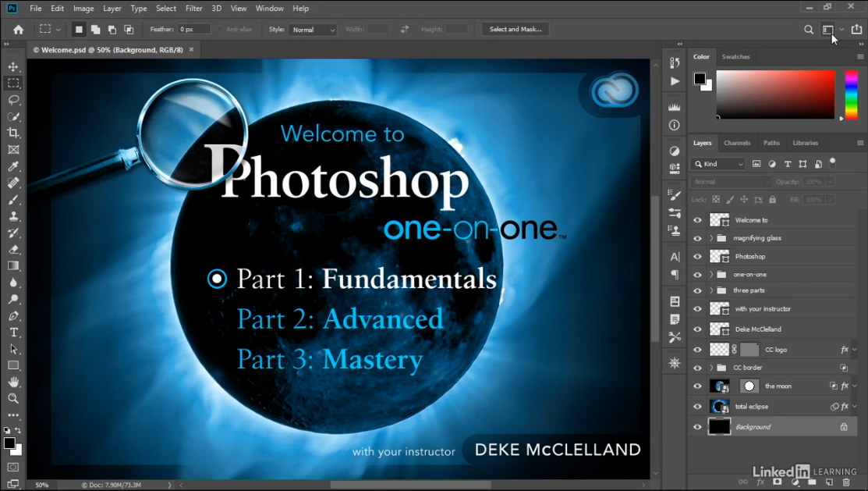The height and width of the screenshot is (491, 868).
Task: Select the Crop tool
Action: [x=13, y=133]
